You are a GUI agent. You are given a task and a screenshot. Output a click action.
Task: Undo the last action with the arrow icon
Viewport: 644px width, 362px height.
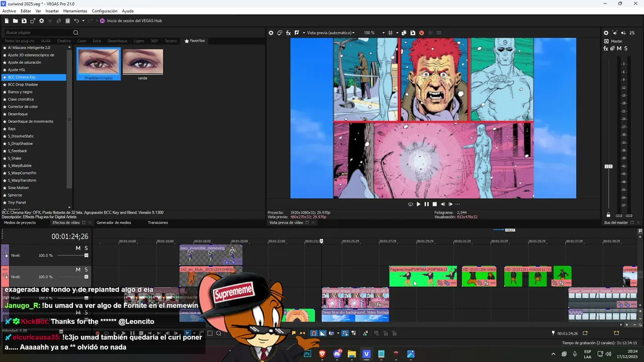(x=76, y=21)
